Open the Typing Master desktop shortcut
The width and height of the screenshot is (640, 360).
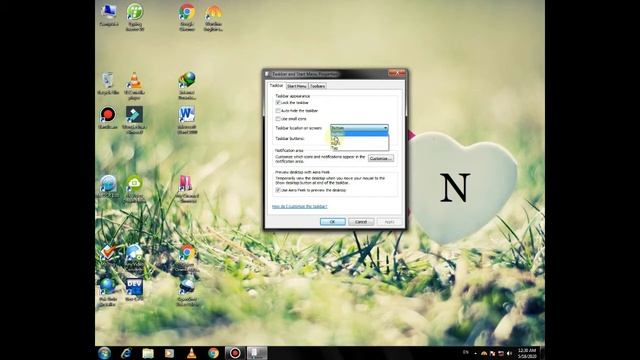tap(135, 17)
